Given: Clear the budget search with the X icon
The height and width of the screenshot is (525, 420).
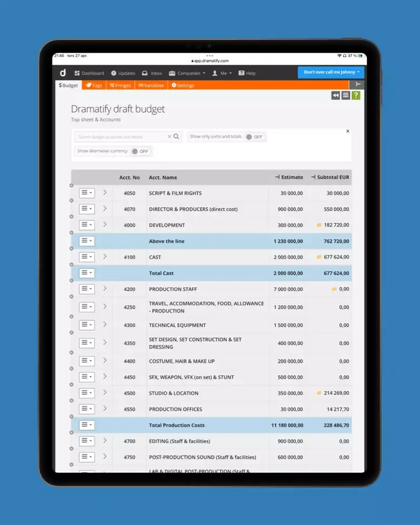Looking at the screenshot, I should (x=170, y=136).
